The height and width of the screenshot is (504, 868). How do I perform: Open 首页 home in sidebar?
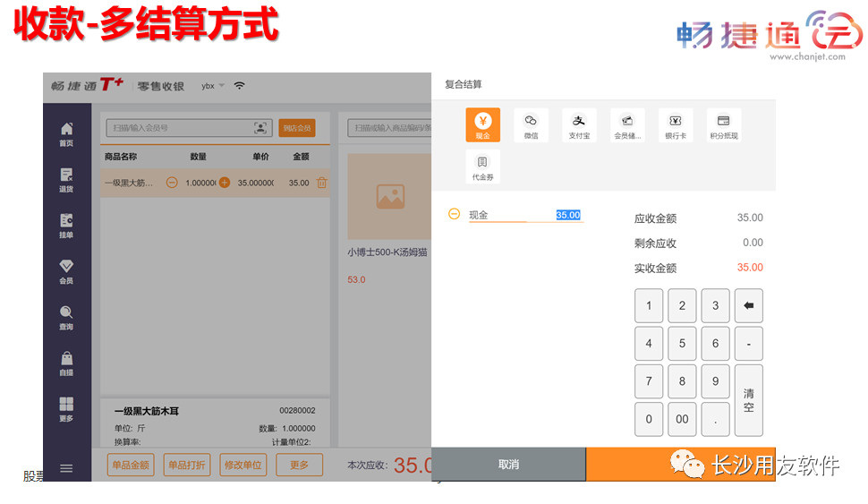pyautogui.click(x=66, y=134)
